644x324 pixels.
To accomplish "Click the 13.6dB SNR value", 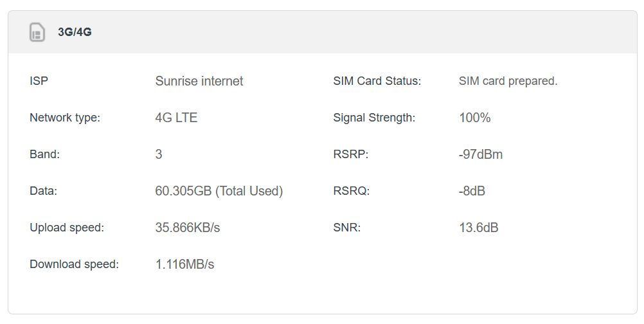I will pos(478,228).
